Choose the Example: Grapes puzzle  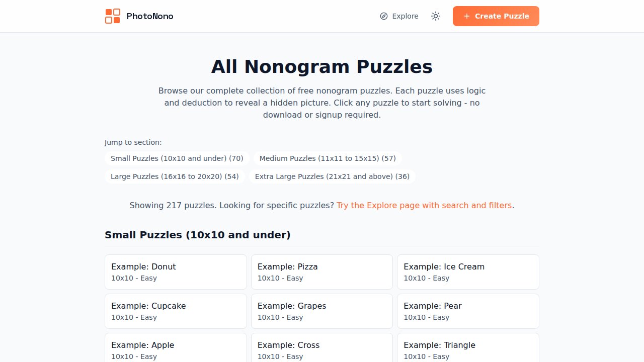coord(322,311)
